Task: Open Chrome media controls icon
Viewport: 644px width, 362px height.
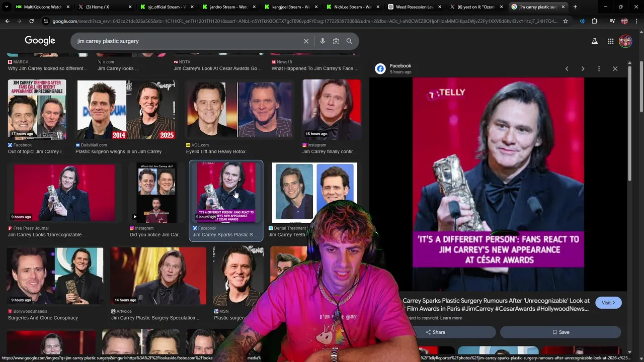Action: [x=612, y=21]
